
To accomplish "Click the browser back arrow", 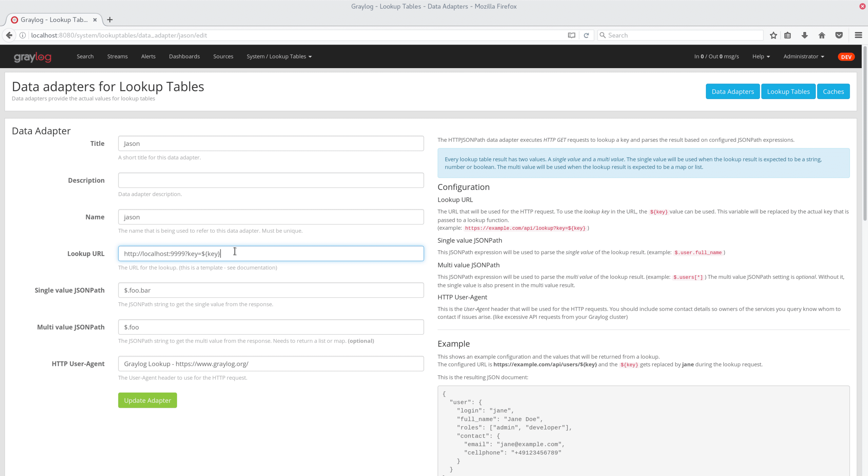I will tap(9, 35).
